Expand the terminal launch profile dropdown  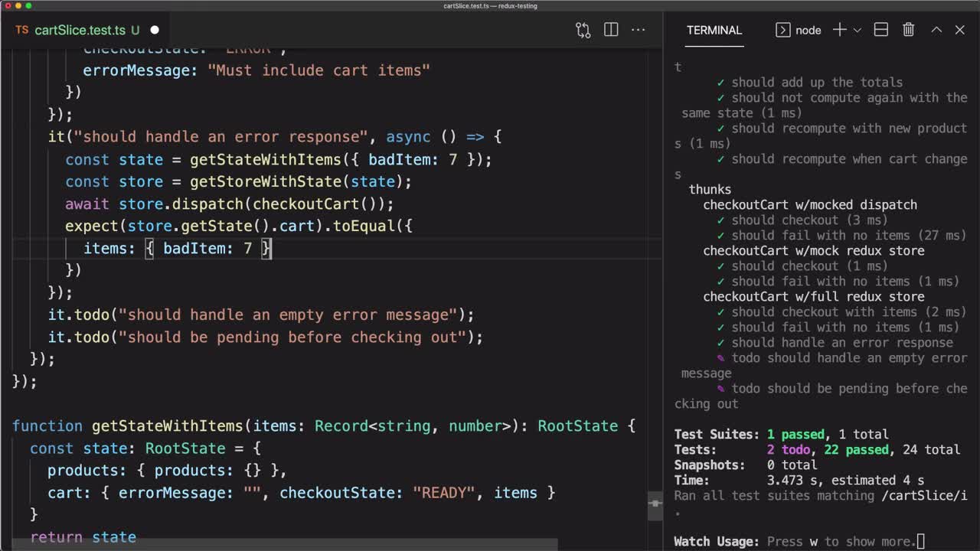click(857, 30)
